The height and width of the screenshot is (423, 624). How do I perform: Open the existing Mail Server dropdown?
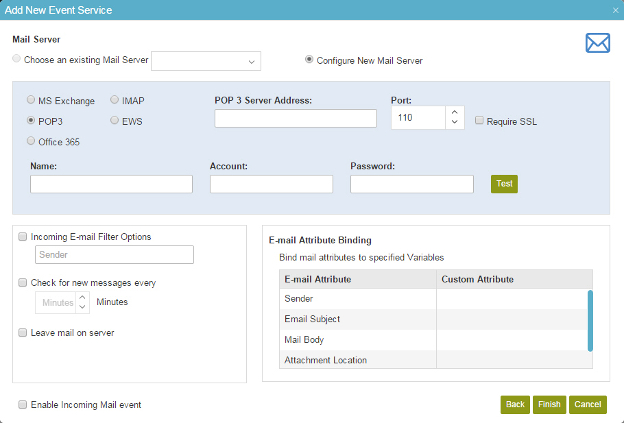(x=206, y=61)
